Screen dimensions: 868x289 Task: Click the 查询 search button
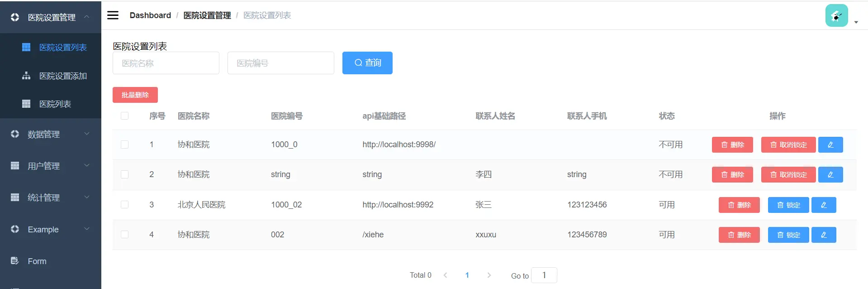click(367, 63)
